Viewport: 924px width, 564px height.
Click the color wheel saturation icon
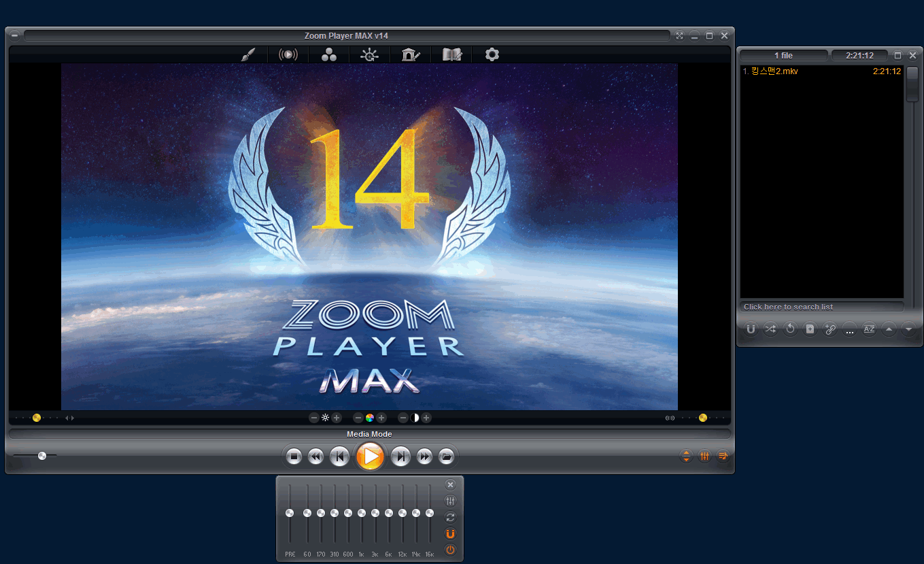pos(370,418)
